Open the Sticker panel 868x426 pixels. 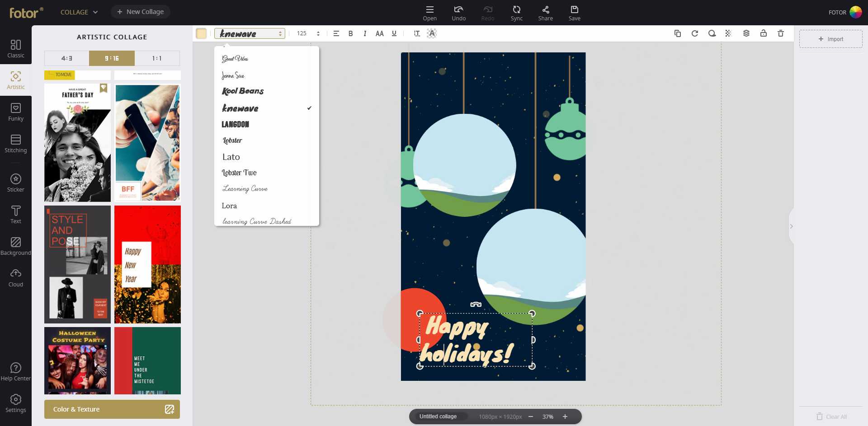point(15,183)
